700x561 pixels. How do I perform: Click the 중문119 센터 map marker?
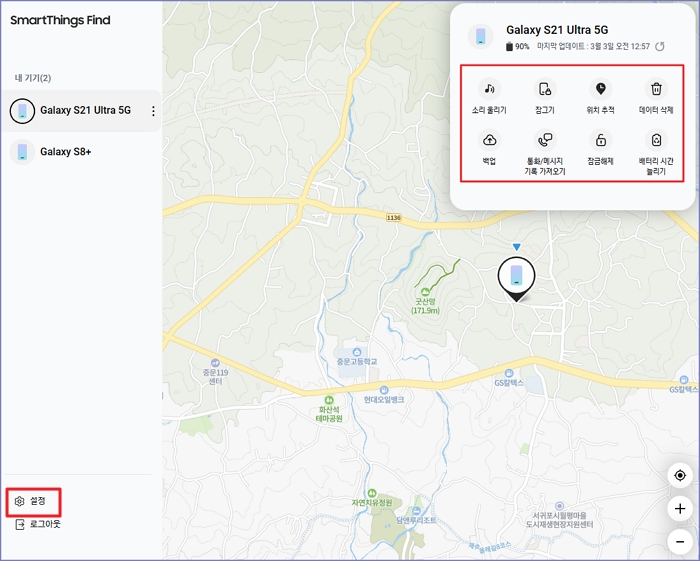coord(216,363)
